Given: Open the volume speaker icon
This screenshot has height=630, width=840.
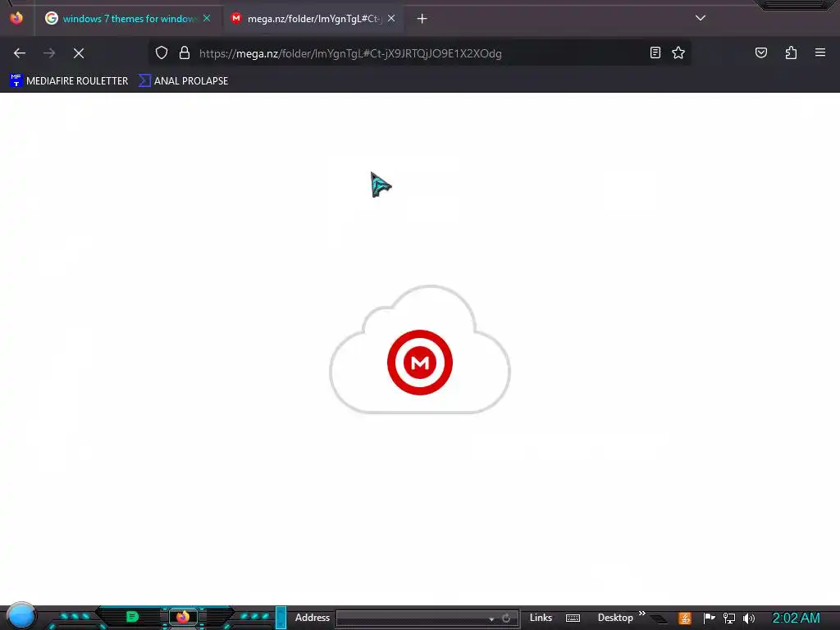Looking at the screenshot, I should point(749,619).
